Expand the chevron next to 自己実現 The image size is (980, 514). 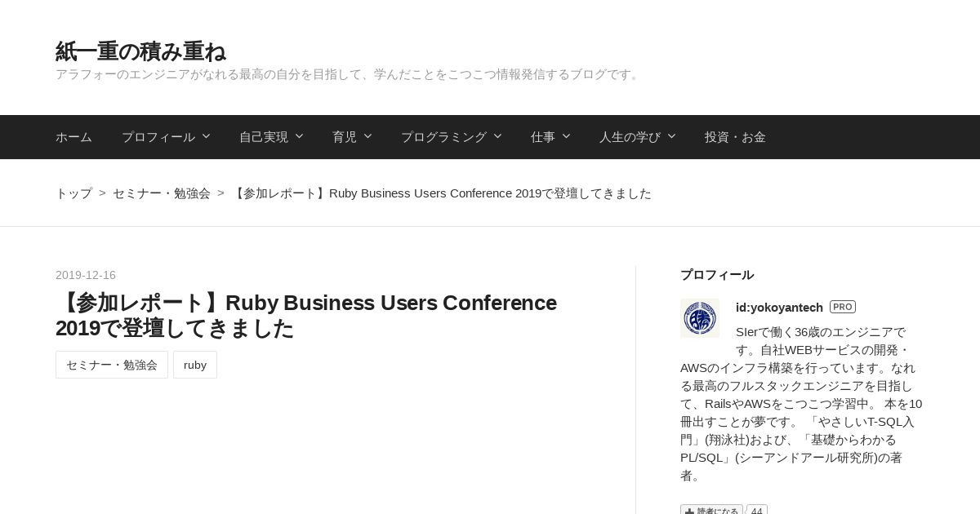[x=299, y=136]
